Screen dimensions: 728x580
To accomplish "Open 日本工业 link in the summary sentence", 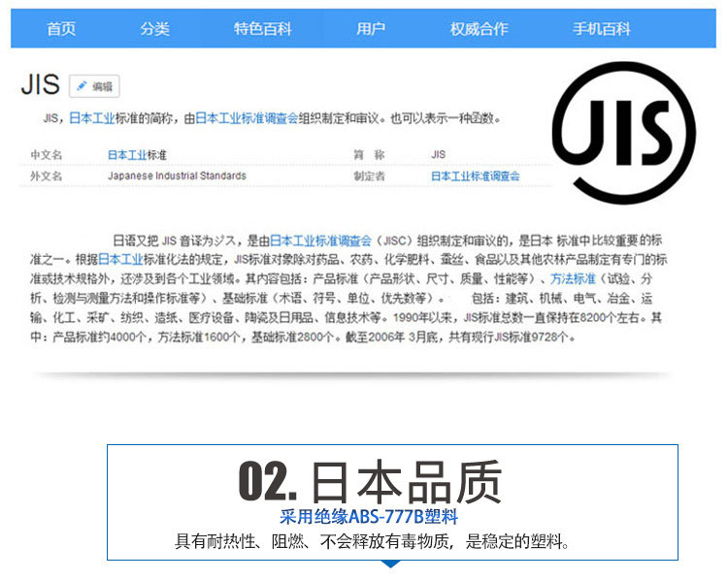I will pyautogui.click(x=92, y=118).
